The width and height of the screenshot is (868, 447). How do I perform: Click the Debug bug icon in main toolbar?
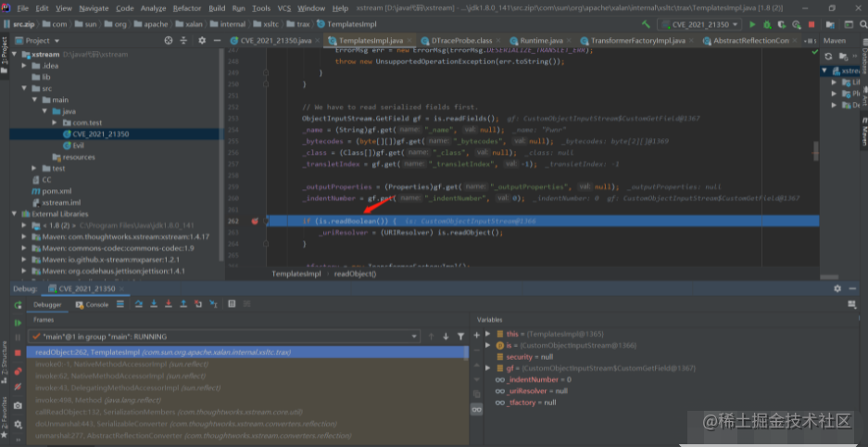pyautogui.click(x=767, y=24)
